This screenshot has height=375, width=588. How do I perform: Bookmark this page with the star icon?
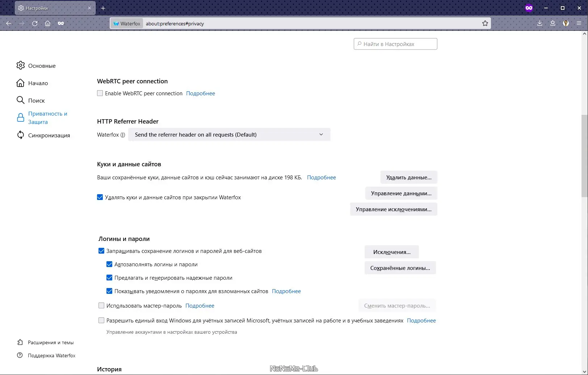point(485,24)
